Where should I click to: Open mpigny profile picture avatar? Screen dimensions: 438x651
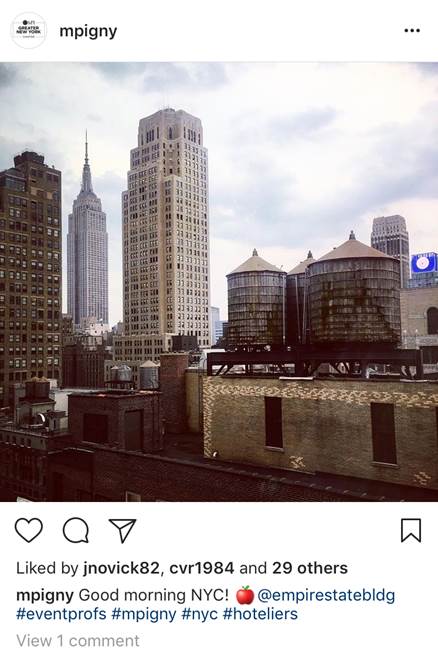(x=28, y=30)
